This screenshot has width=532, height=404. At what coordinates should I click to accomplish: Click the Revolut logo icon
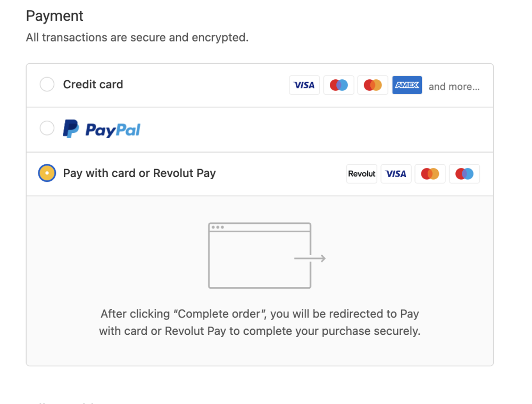pos(362,174)
